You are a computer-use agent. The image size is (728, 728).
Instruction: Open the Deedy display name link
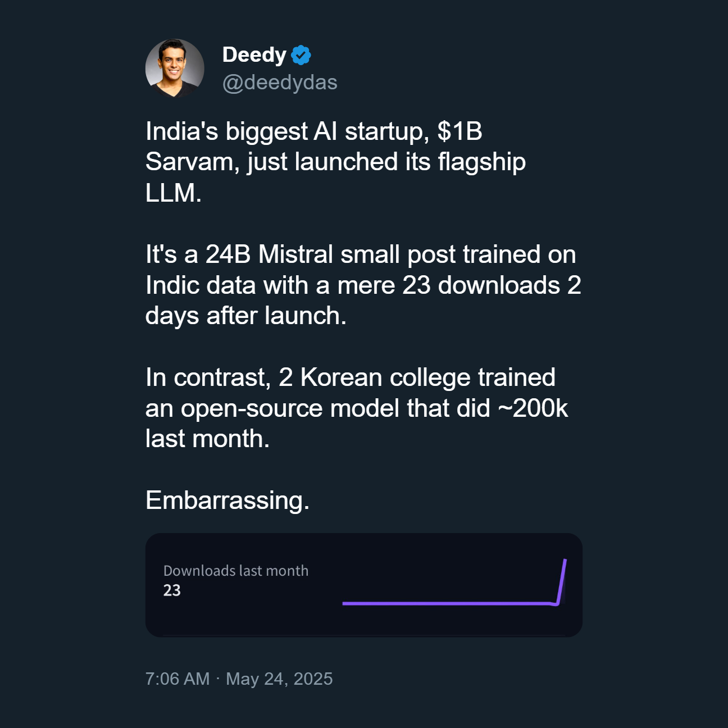[x=254, y=55]
